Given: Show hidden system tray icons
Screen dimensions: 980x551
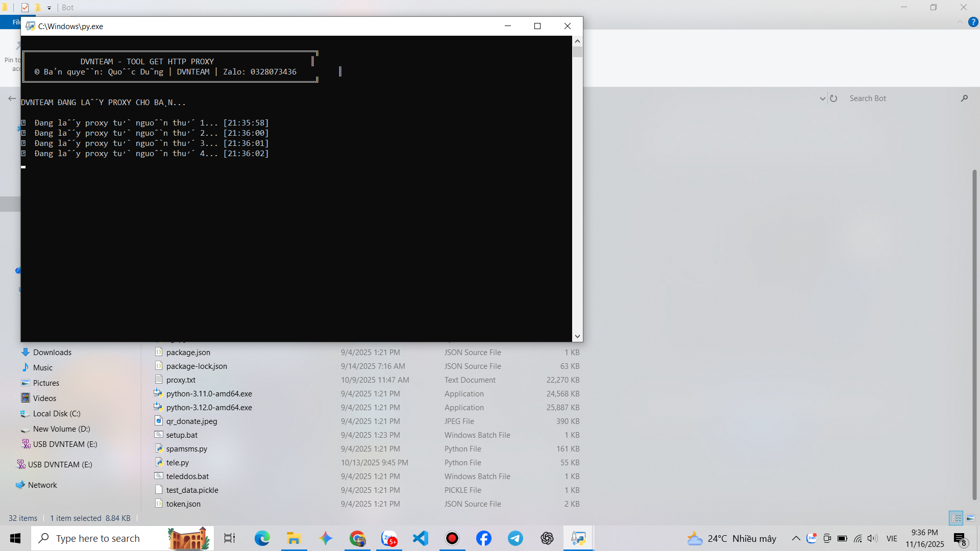Looking at the screenshot, I should coord(796,539).
